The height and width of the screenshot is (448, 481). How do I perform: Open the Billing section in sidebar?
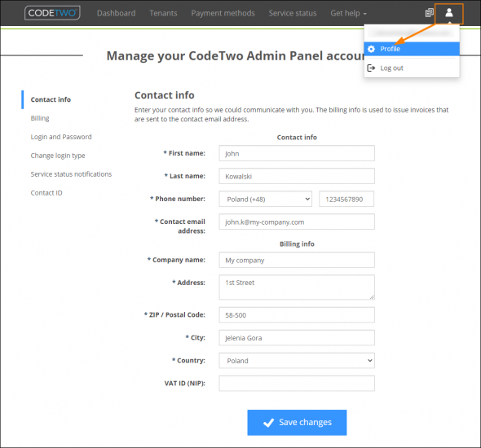tap(40, 118)
